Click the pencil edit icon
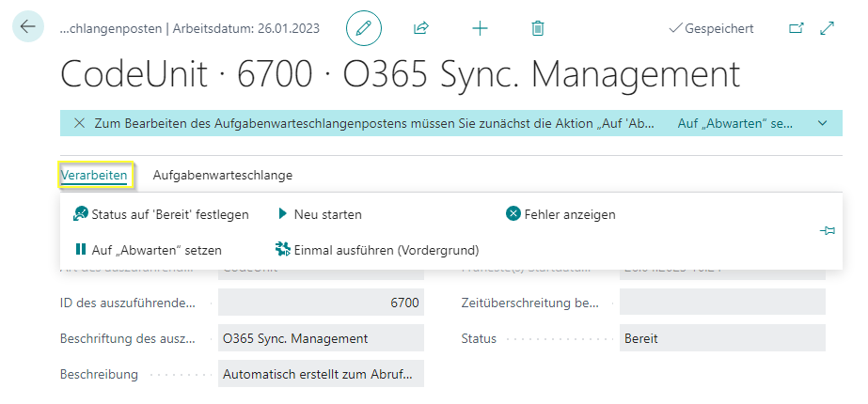868x404 pixels. (364, 28)
